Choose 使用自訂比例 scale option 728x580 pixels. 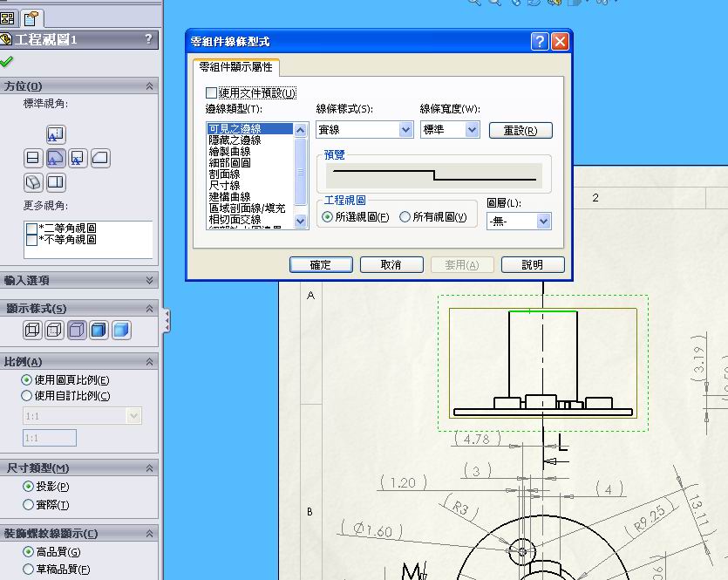pyautogui.click(x=26, y=396)
